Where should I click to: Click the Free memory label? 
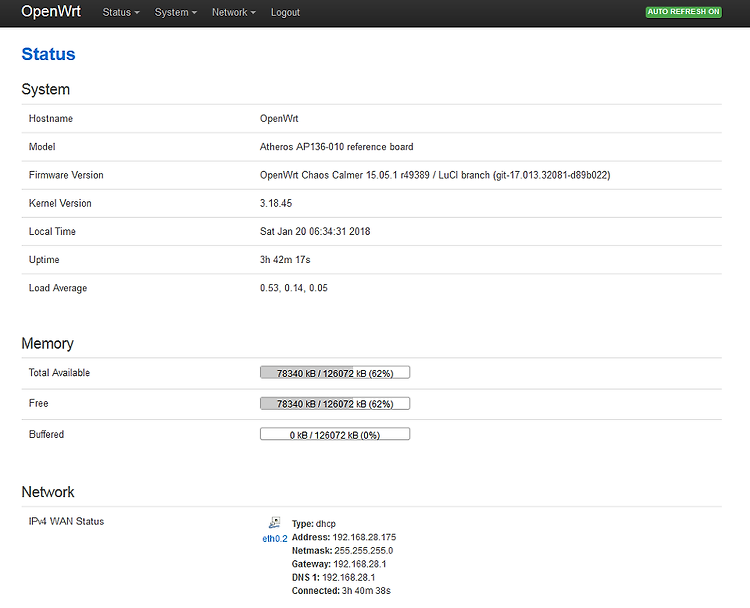tap(39, 403)
